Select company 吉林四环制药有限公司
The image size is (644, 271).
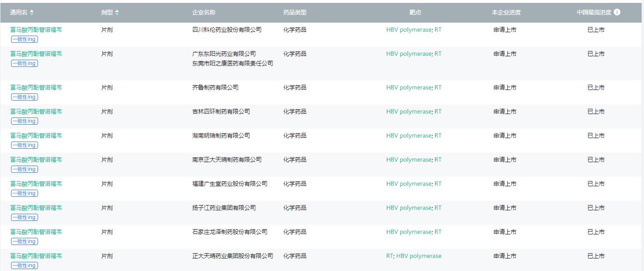[x=221, y=112]
